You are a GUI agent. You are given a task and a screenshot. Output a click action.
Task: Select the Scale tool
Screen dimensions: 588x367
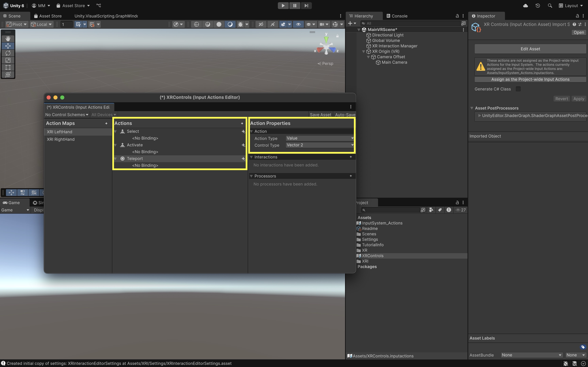click(8, 60)
